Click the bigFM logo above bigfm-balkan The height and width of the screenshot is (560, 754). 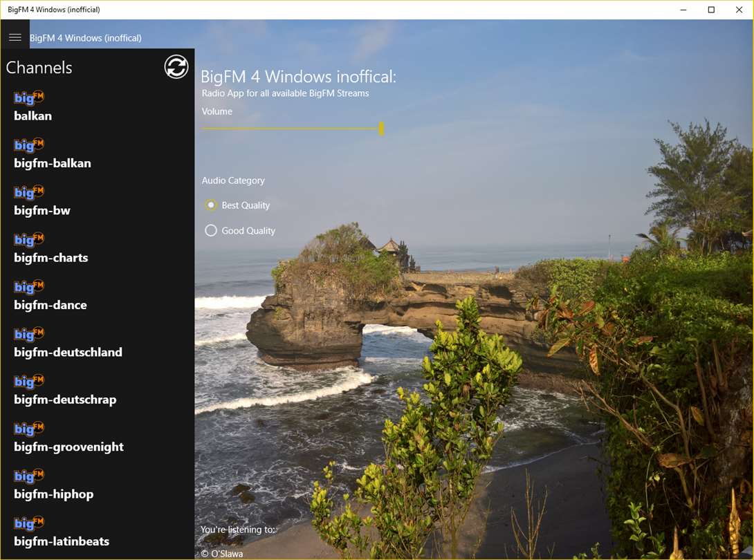click(29, 144)
